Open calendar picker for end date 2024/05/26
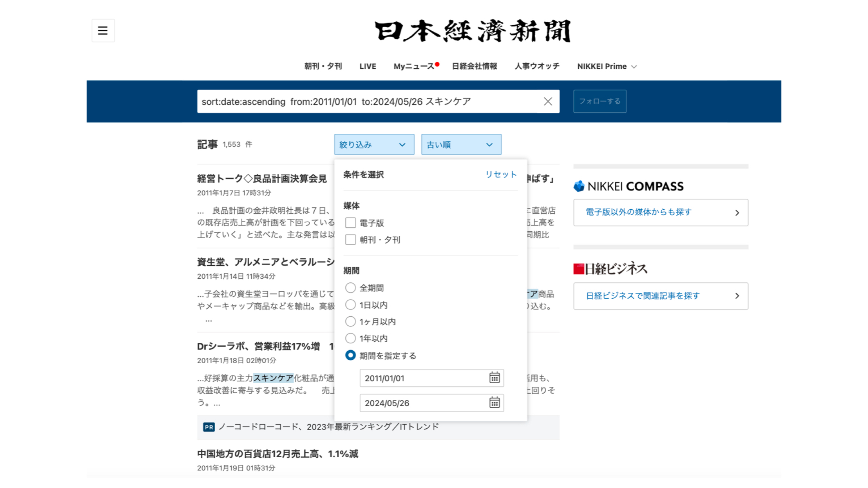 click(494, 403)
